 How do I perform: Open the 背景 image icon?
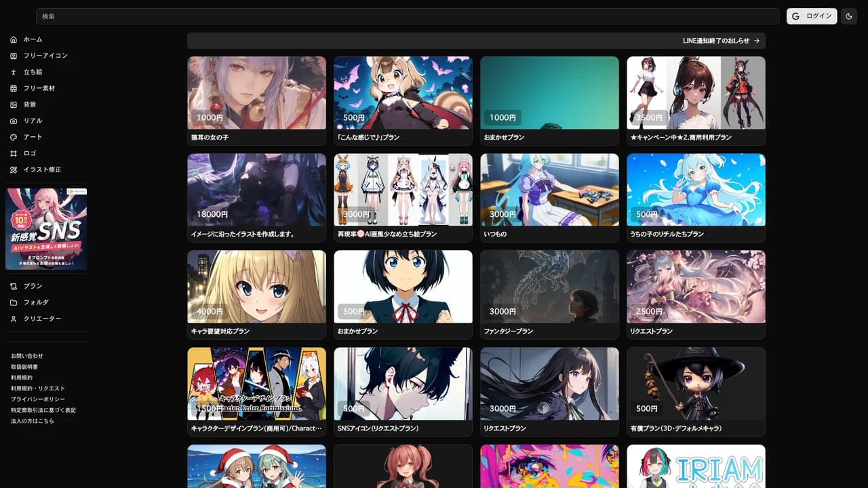point(14,104)
